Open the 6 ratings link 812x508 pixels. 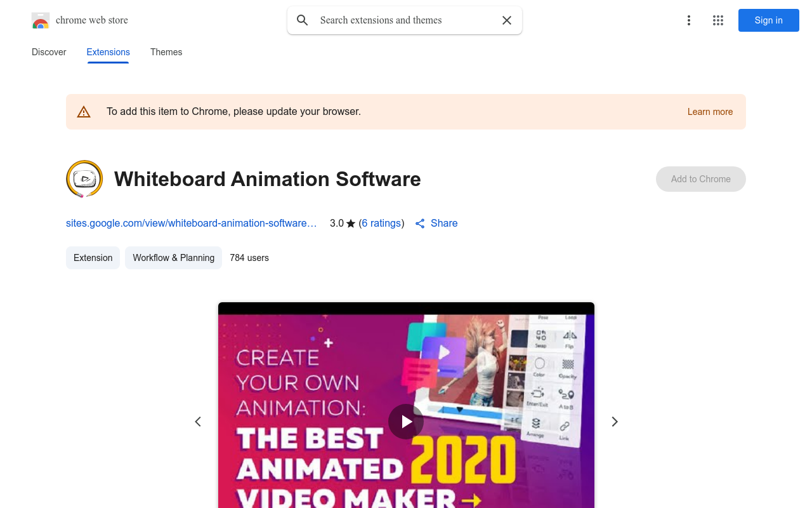(x=381, y=223)
